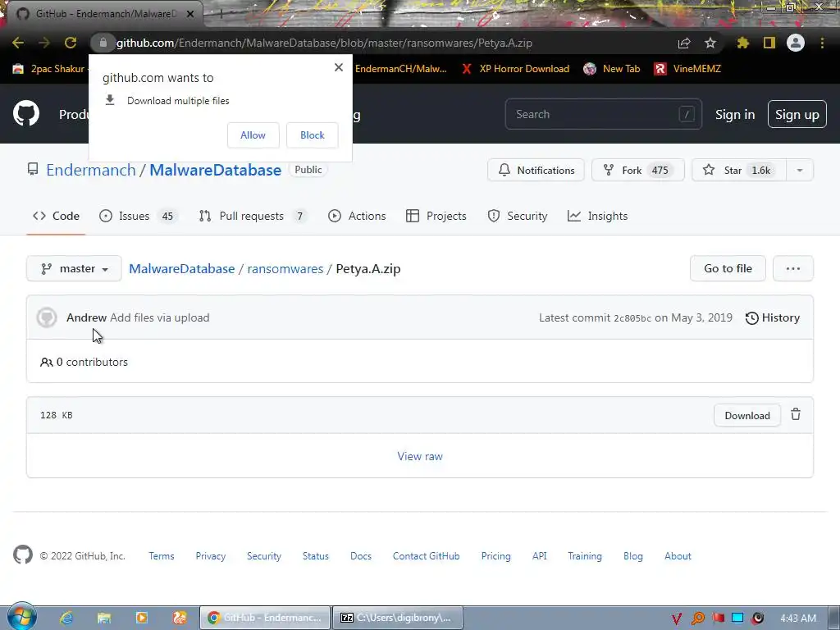Bookmark this page with the star icon
840x630 pixels.
(x=710, y=43)
